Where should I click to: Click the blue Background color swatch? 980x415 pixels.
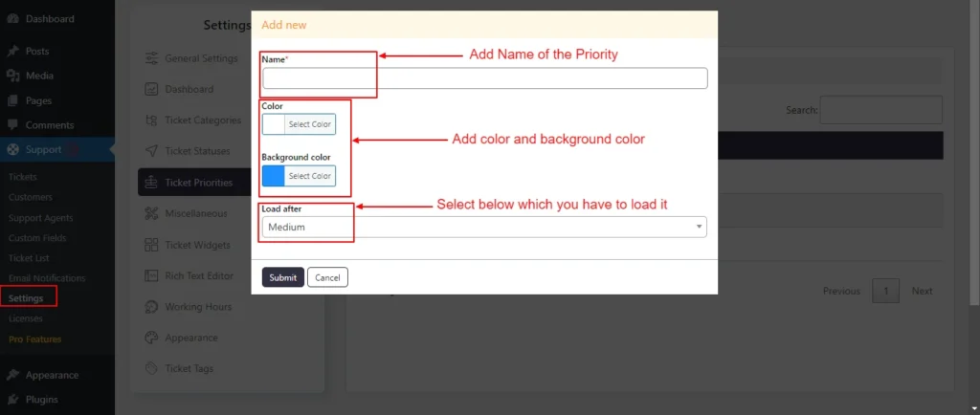coord(273,176)
